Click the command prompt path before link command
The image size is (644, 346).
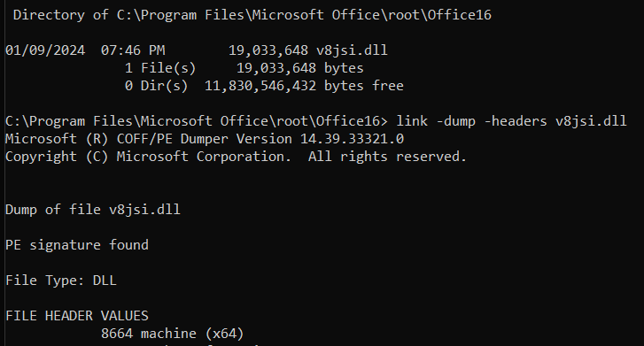click(x=197, y=121)
